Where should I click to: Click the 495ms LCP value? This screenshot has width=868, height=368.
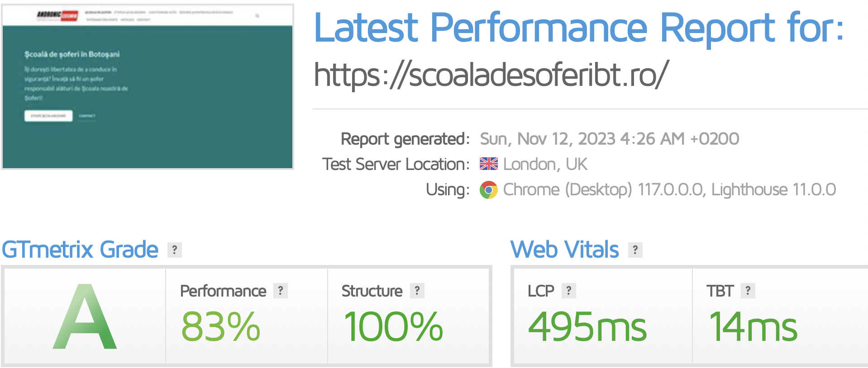pyautogui.click(x=587, y=326)
